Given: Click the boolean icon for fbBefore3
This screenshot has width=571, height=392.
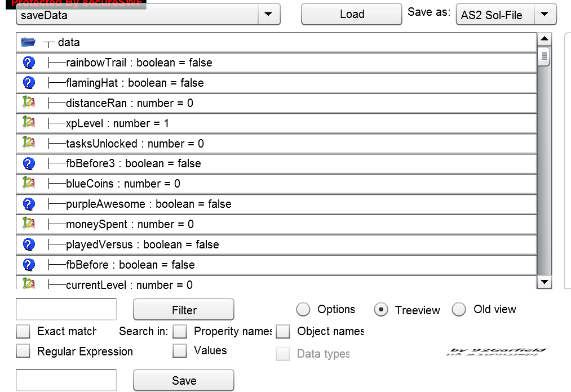Looking at the screenshot, I should coord(29,163).
